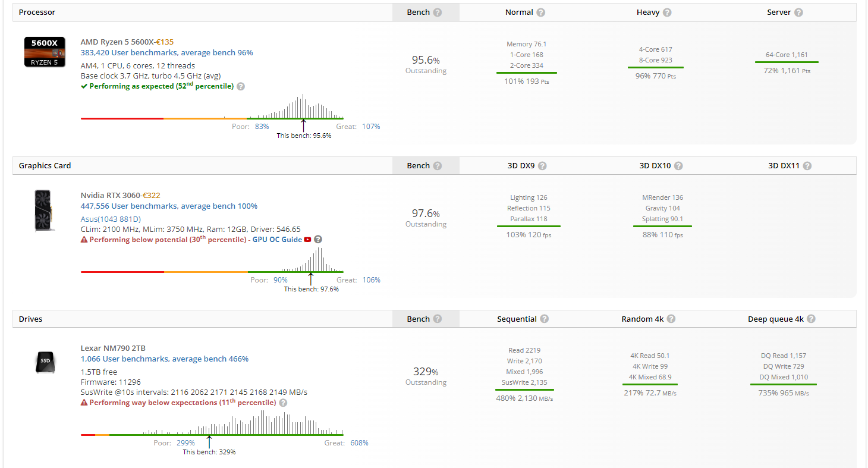The width and height of the screenshot is (868, 468).
Task: Click the SusWrite 2,135 value
Action: pos(524,382)
